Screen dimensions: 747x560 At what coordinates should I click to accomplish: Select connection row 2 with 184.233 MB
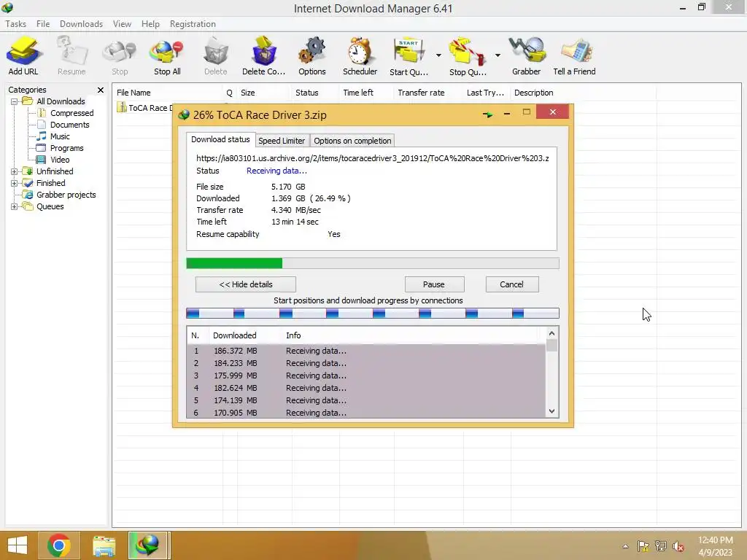point(366,363)
